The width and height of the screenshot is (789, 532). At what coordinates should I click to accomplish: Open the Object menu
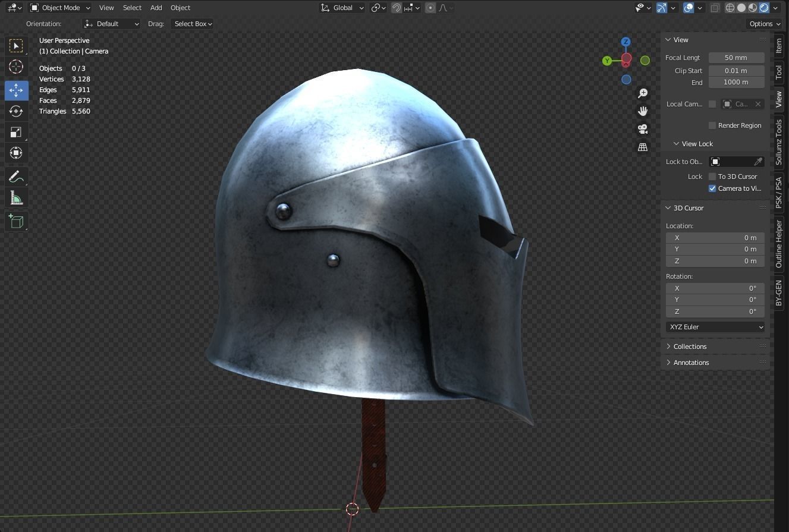pyautogui.click(x=180, y=8)
